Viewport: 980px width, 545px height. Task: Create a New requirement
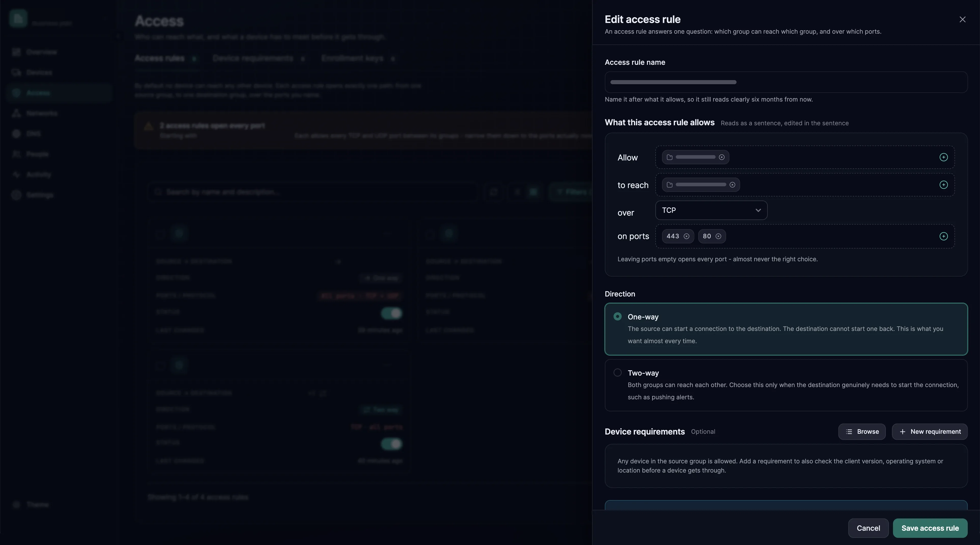(929, 432)
